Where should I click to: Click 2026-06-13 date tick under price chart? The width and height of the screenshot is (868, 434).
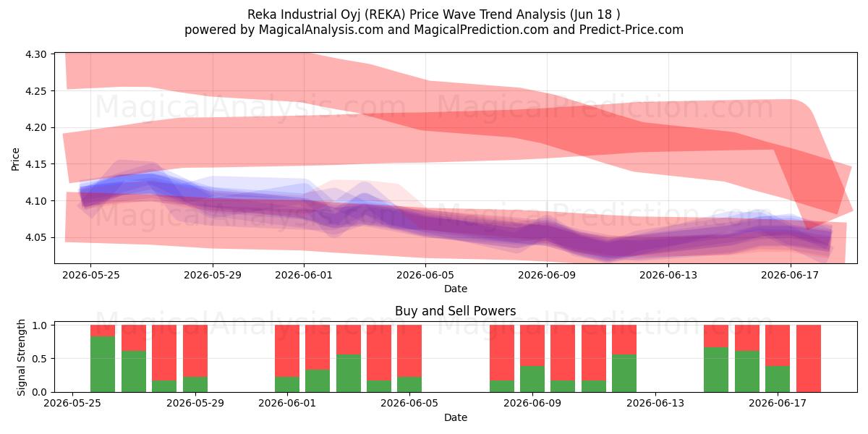pyautogui.click(x=669, y=275)
